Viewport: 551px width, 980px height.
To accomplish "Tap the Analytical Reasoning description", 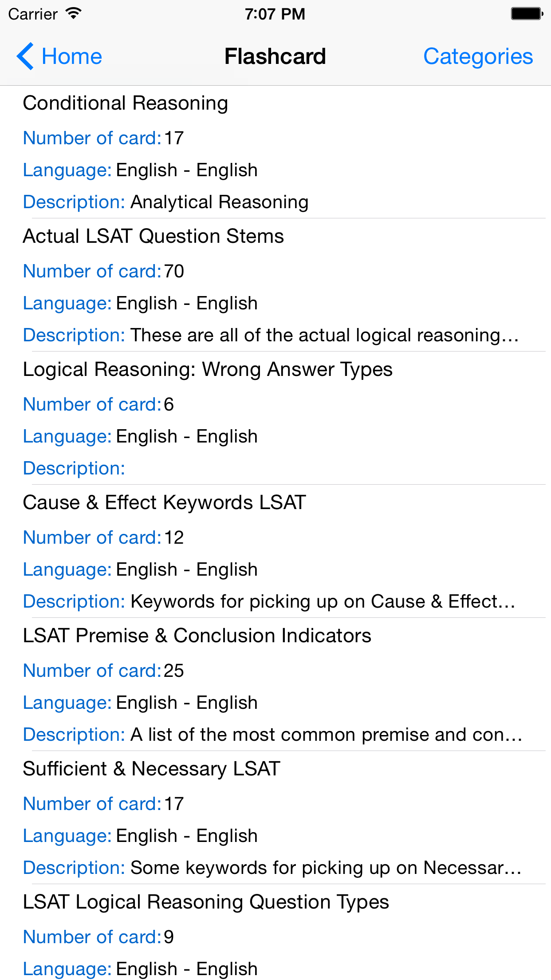I will click(219, 202).
